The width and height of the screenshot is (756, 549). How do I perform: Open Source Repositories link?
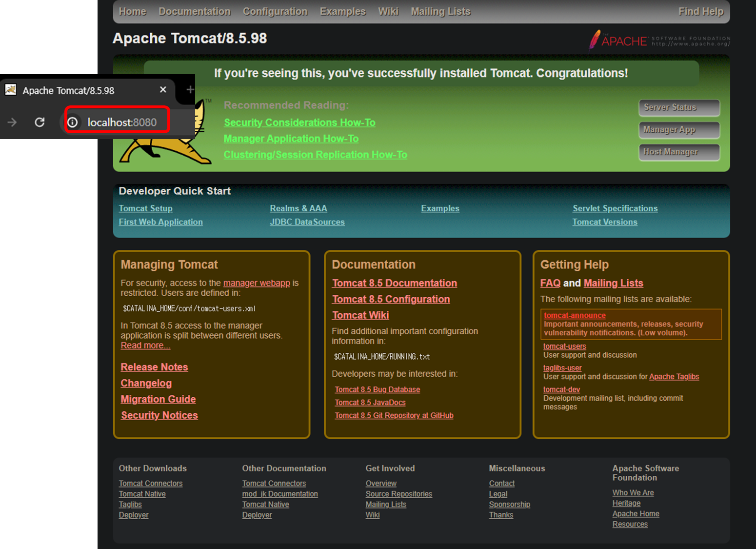coord(399,494)
